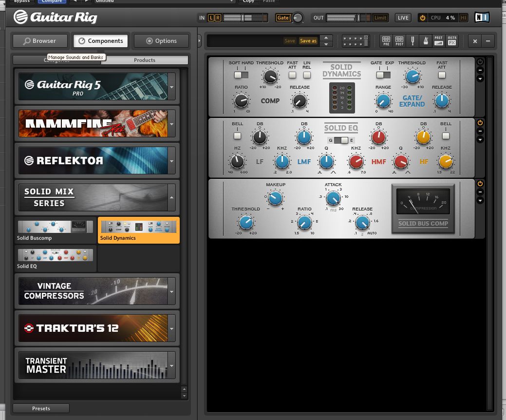The image size is (506, 420).
Task: Click the Compare button
Action: click(52, 1)
